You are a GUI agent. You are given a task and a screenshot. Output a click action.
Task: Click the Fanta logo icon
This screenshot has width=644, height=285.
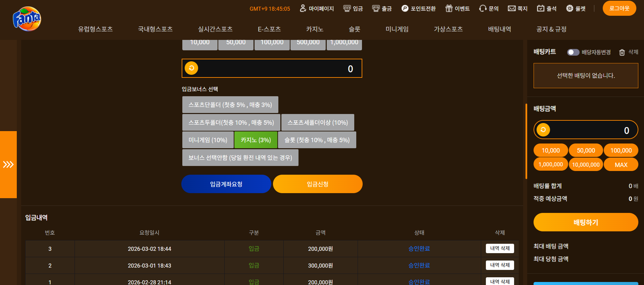(x=27, y=19)
